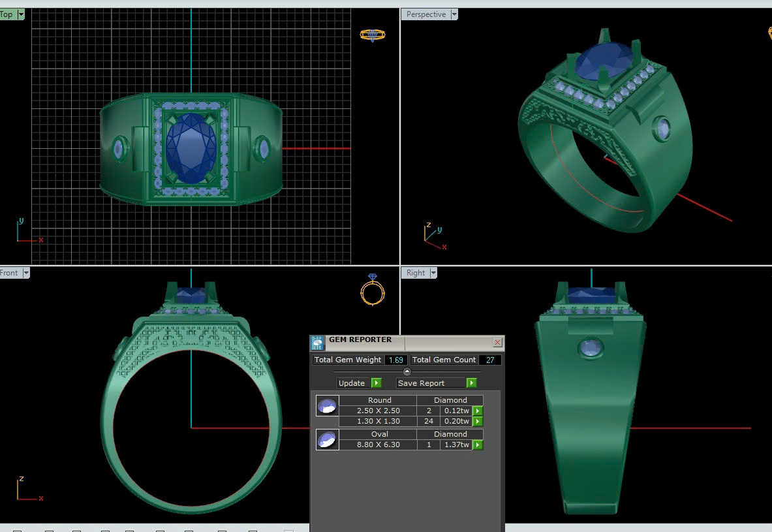
Task: Open the Top viewport dropdown arrow
Action: [21, 14]
